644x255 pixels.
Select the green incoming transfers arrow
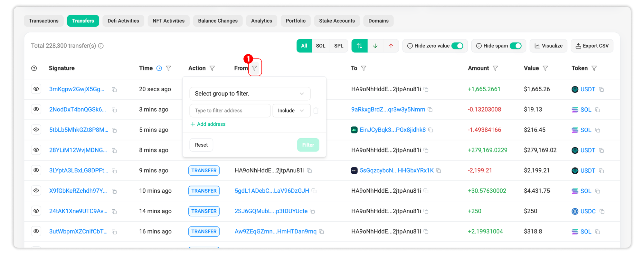point(375,46)
